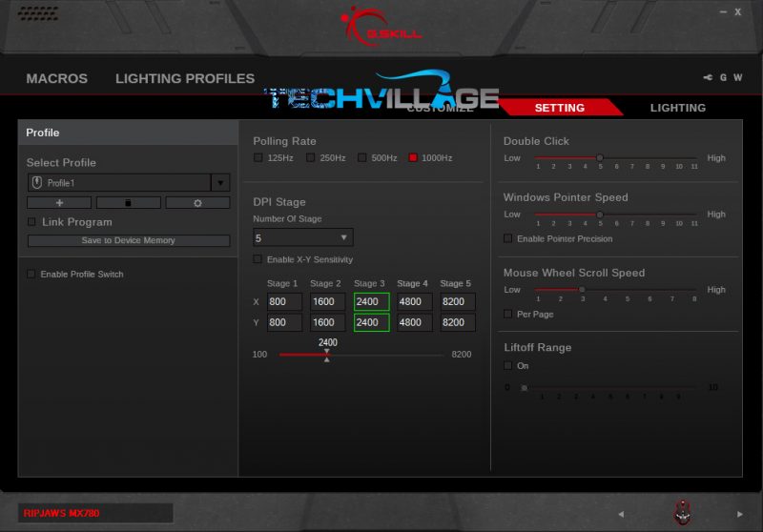Open the MACROS menu
Image resolution: width=763 pixels, height=532 pixels.
pos(57,78)
